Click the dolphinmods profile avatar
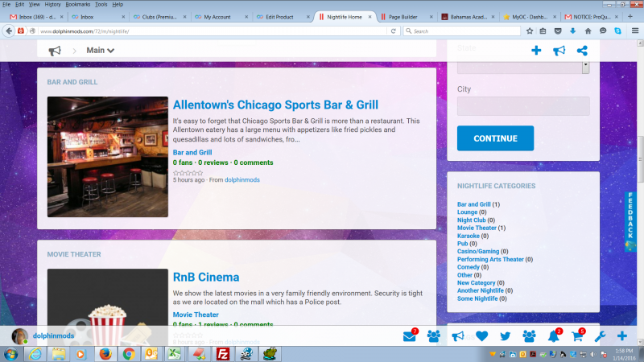This screenshot has height=362, width=644. point(19,336)
